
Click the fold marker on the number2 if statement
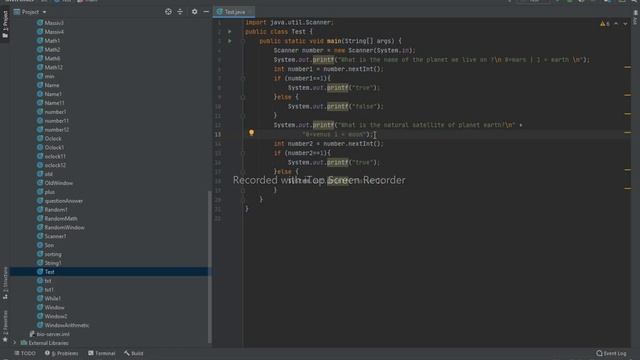(x=243, y=153)
